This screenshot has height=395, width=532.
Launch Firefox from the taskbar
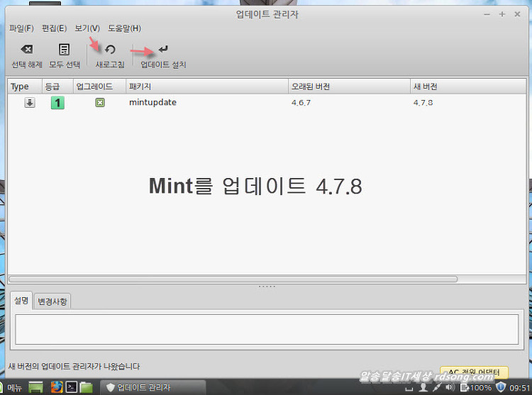tap(56, 387)
